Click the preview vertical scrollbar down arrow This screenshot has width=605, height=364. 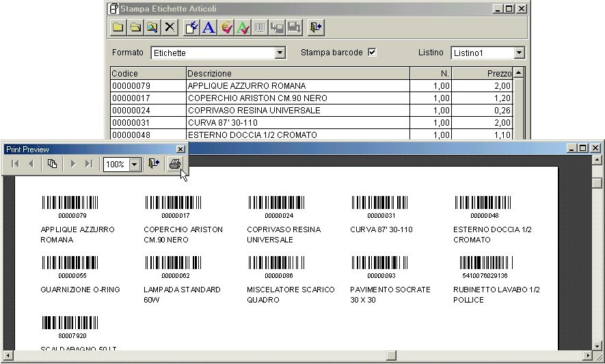coord(597,346)
